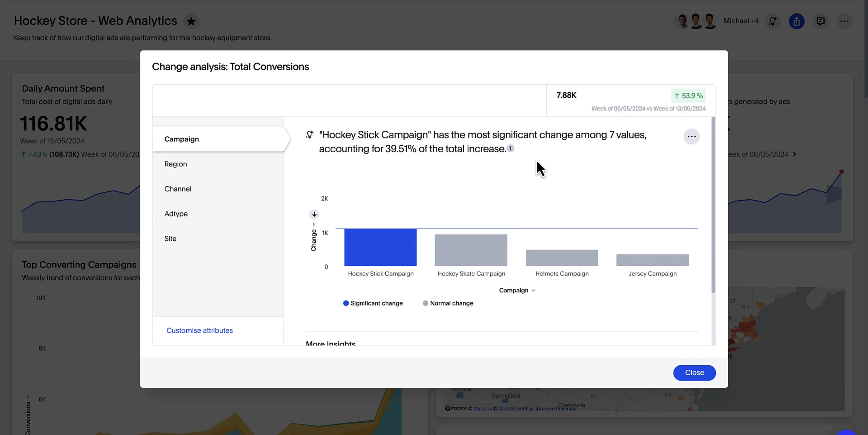Click the Hockey Skate Campaign bar
Viewport: 868px width, 435px height.
tap(471, 250)
